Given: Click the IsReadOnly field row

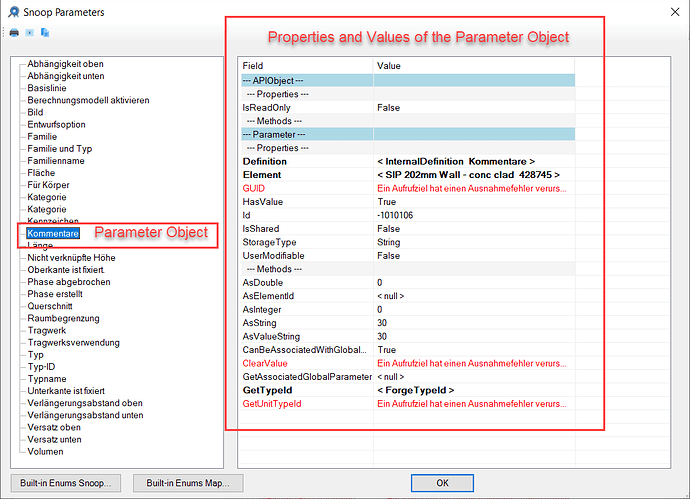Looking at the screenshot, I should [408, 107].
